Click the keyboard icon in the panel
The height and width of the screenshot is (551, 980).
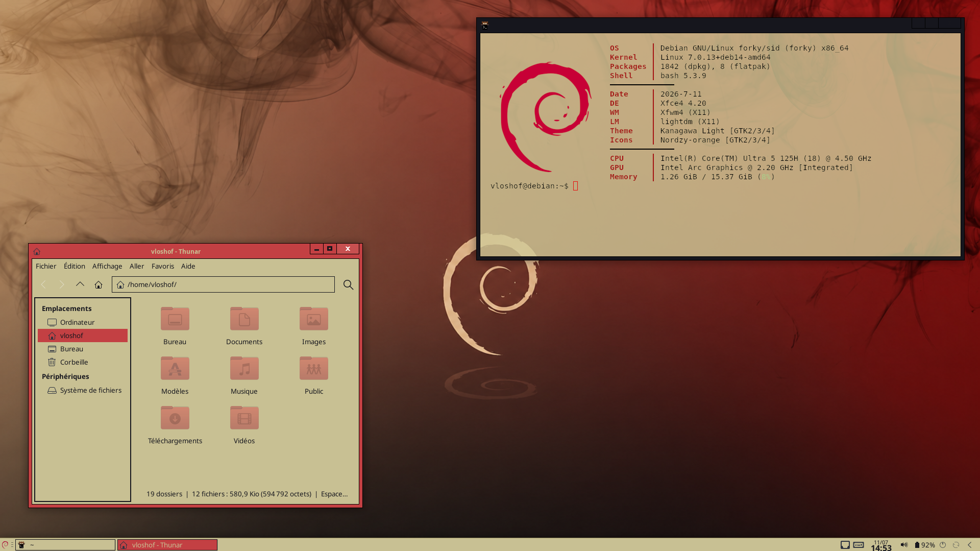click(859, 545)
